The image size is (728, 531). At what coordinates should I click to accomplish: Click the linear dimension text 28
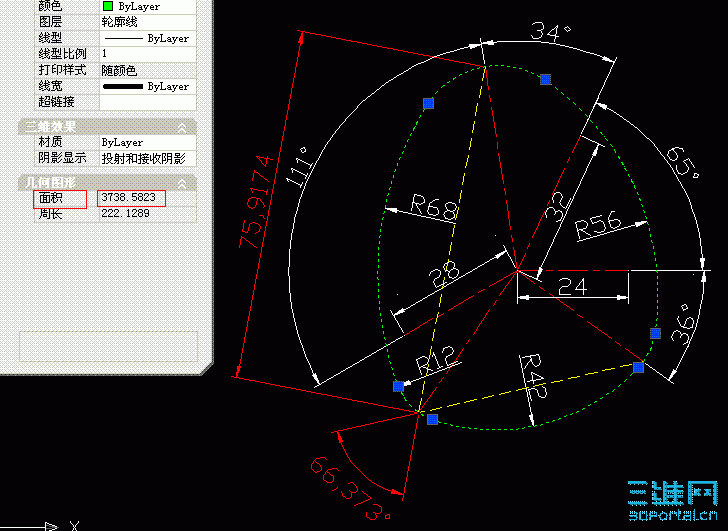tap(444, 273)
